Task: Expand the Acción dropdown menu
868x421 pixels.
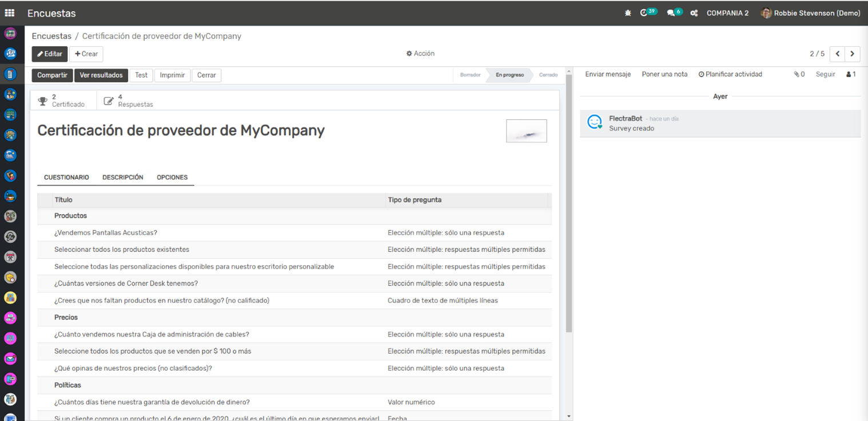Action: click(420, 54)
